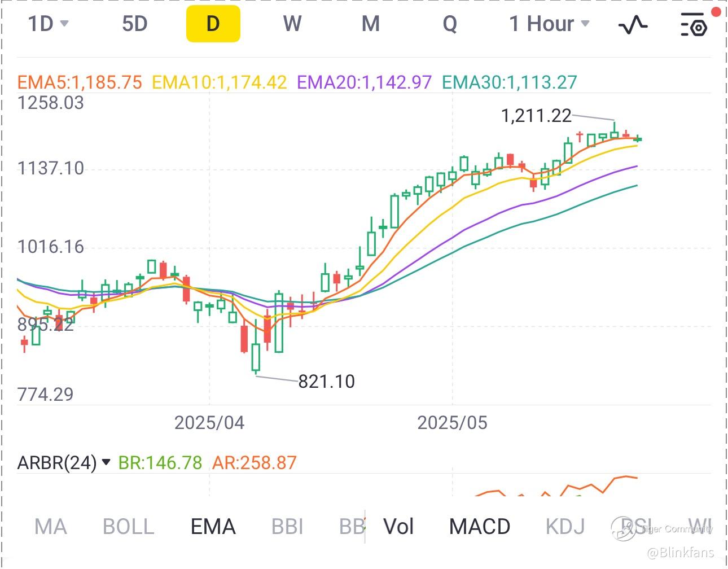Switch to the W weekly period
This screenshot has width=728, height=569.
point(292,24)
